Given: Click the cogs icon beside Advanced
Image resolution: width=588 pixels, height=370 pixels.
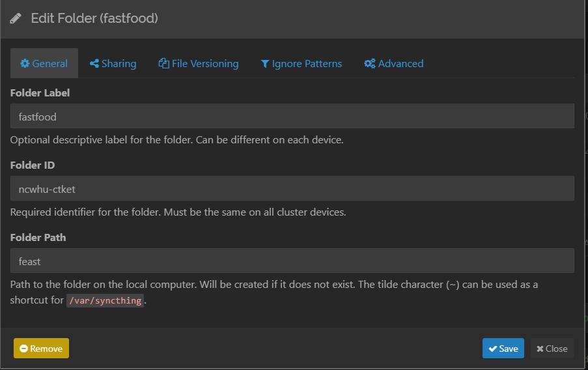Looking at the screenshot, I should coord(369,64).
